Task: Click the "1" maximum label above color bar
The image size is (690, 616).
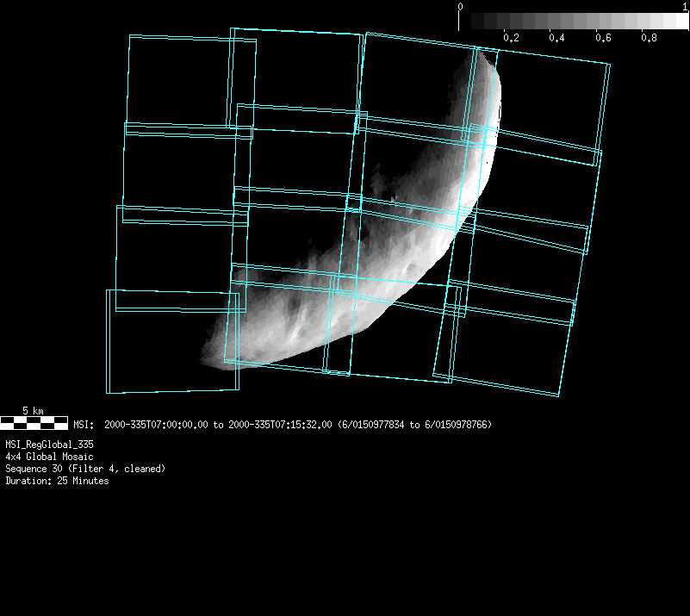Action: click(x=685, y=7)
